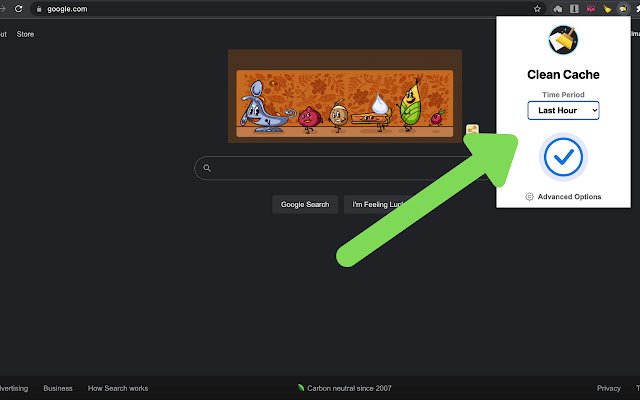Bookmark this page with the star icon
This screenshot has width=640, height=400.
(537, 9)
